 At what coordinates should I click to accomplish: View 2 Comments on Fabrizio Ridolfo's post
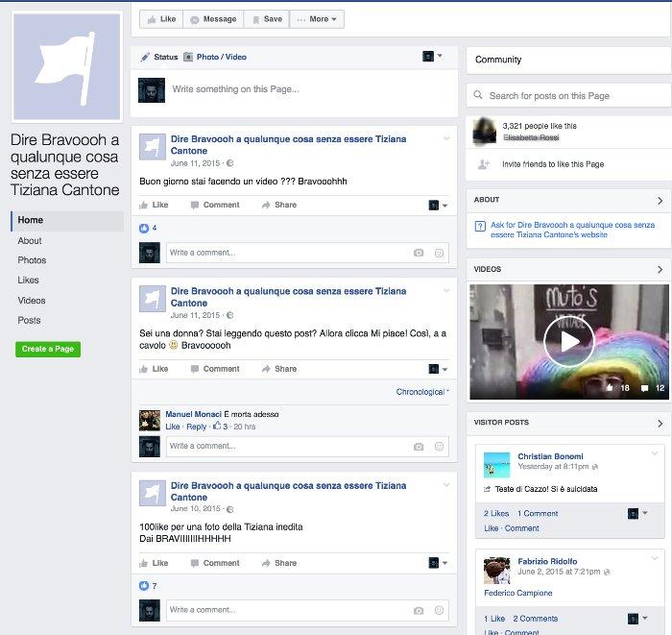coord(536,619)
